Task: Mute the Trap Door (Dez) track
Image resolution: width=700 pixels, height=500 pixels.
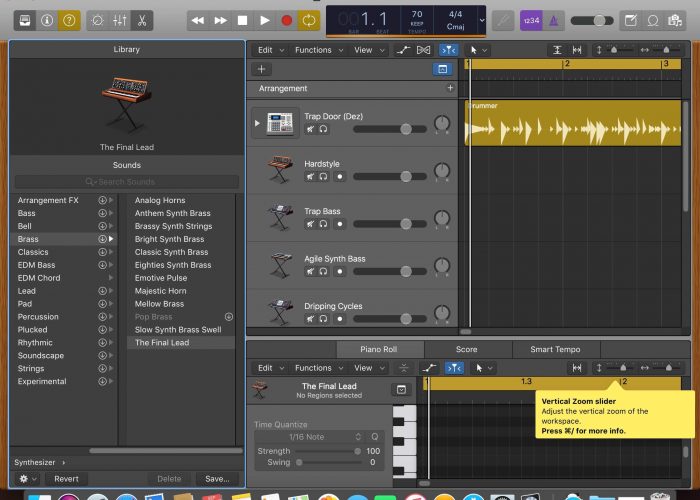Action: pos(310,129)
